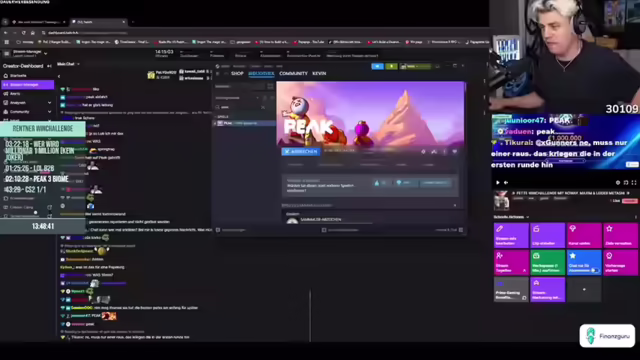640x360 pixels.
Task: Open Startseite in the Creator-Dashboard sidebar
Action: tap(18, 76)
